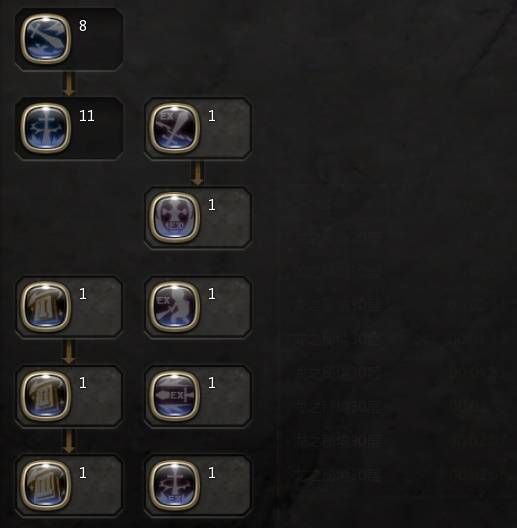Click the EX cross sword skill icon
Viewport: 517px width, 528px height.
(174, 485)
